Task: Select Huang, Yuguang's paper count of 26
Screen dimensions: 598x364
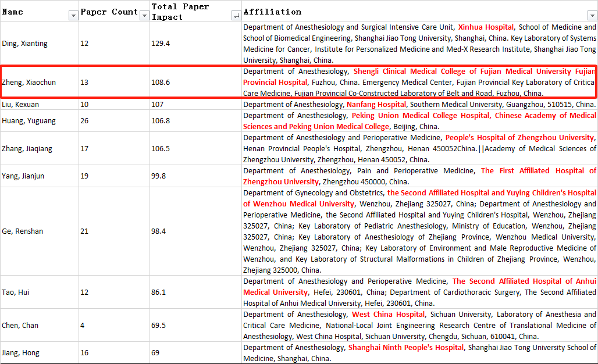Action: pos(85,121)
